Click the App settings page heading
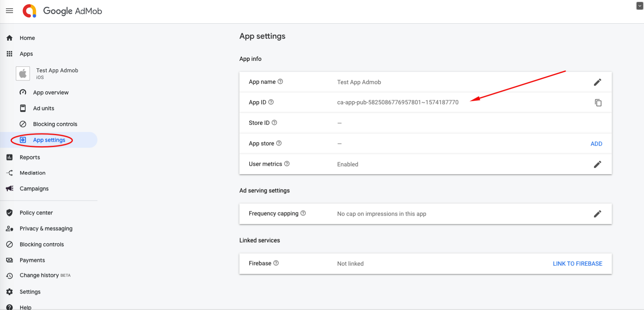The image size is (644, 310). 262,36
